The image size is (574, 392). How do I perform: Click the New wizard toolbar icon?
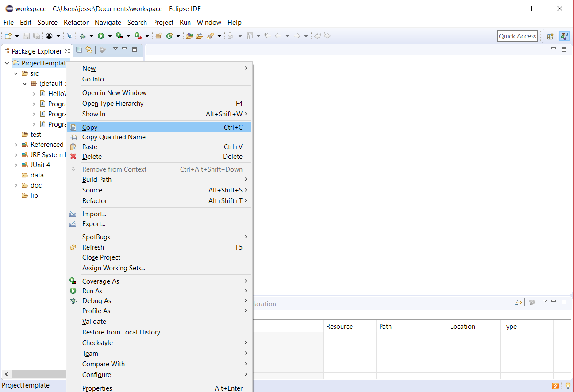(x=8, y=36)
